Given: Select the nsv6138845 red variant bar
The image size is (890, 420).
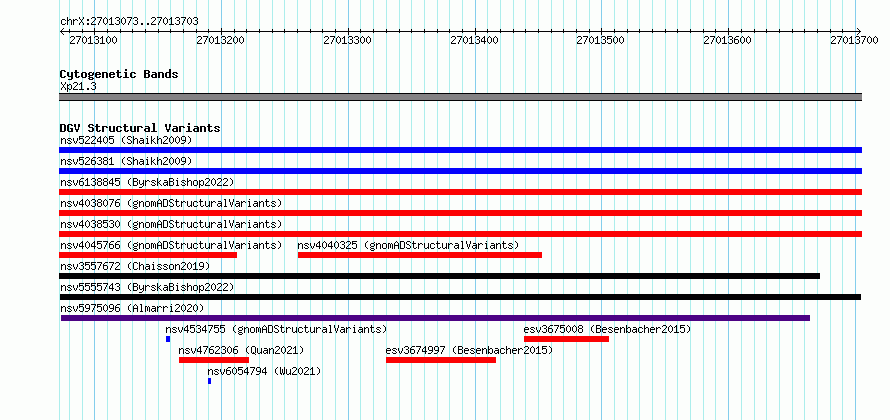Looking at the screenshot, I should (x=460, y=192).
